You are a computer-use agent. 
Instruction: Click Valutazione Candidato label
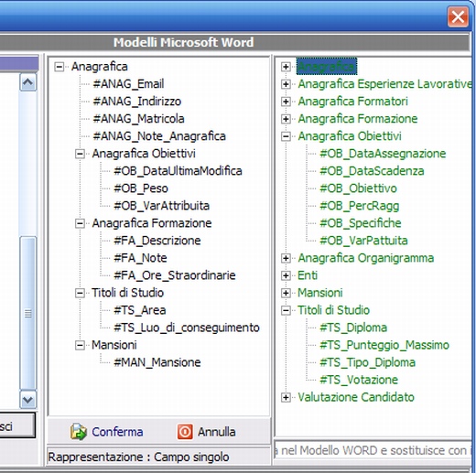coord(356,397)
